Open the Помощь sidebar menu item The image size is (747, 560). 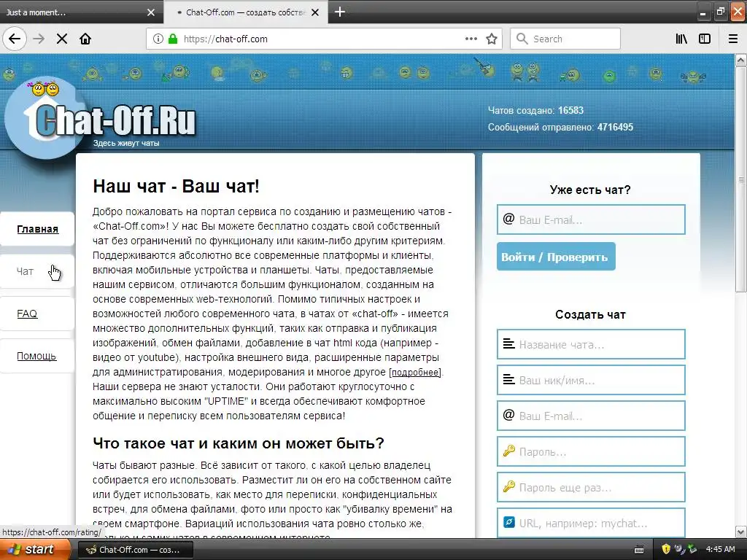(36, 356)
